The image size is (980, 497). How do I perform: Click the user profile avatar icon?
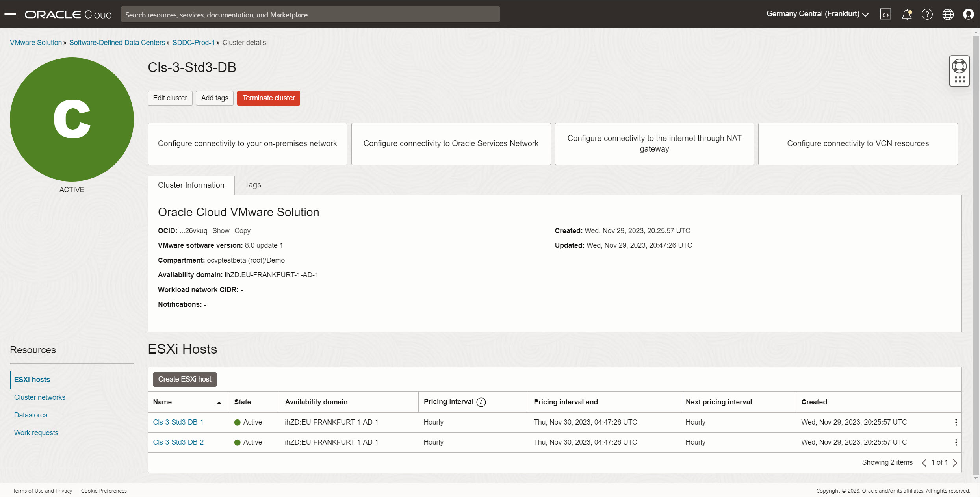click(968, 14)
